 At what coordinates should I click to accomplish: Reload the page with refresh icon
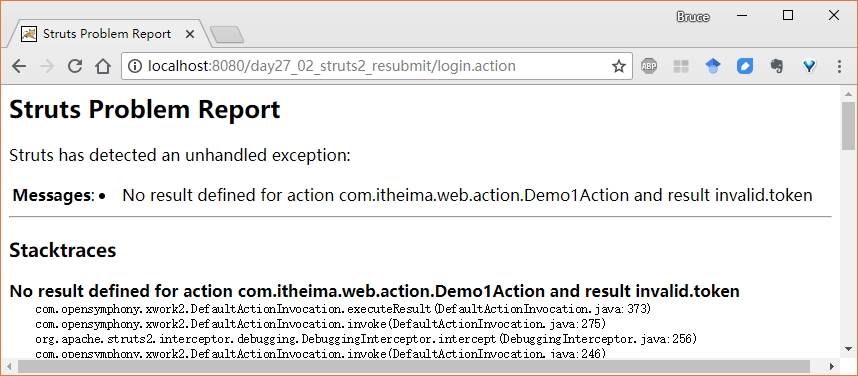click(75, 66)
